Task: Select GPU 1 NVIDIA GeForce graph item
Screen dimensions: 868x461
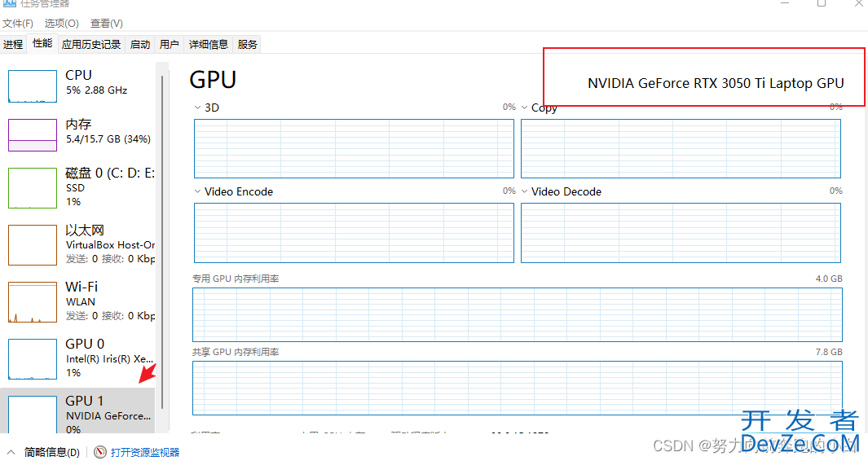Action: [78, 413]
